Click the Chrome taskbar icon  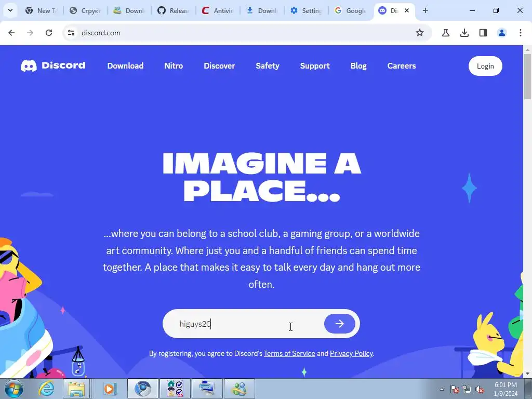click(143, 389)
